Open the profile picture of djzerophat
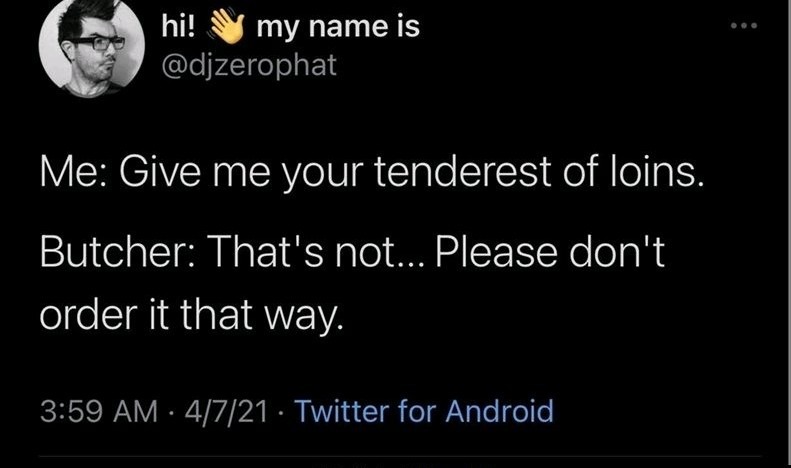This screenshot has width=791, height=468. 90,46
